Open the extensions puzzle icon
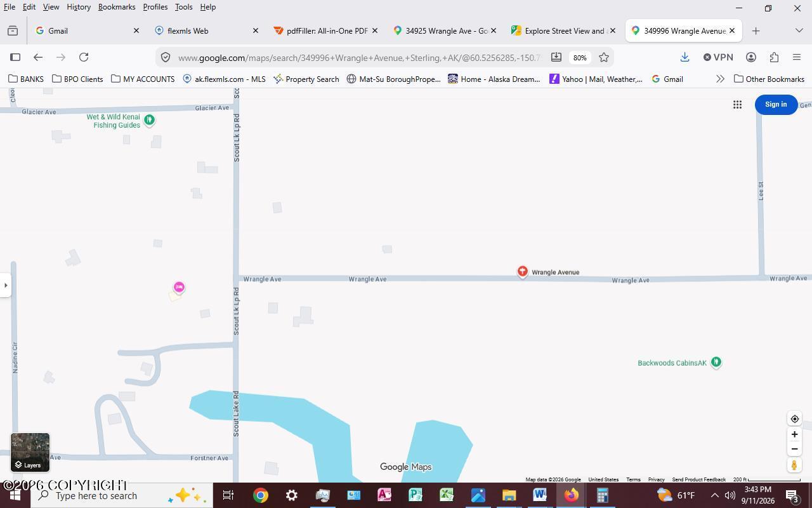Viewport: 812px width, 508px height. (x=774, y=57)
